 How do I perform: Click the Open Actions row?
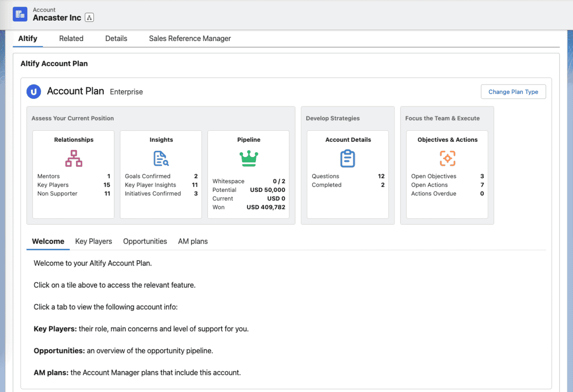447,185
